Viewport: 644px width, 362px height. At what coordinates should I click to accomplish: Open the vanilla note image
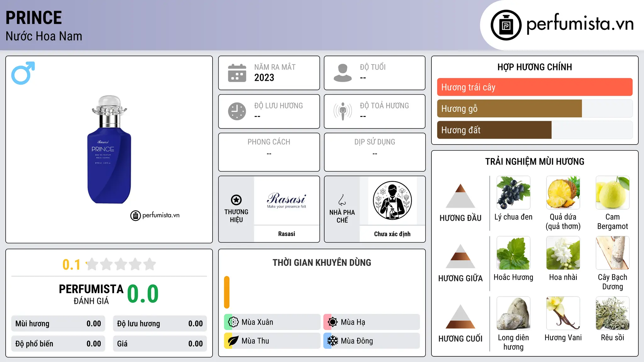tap(563, 313)
